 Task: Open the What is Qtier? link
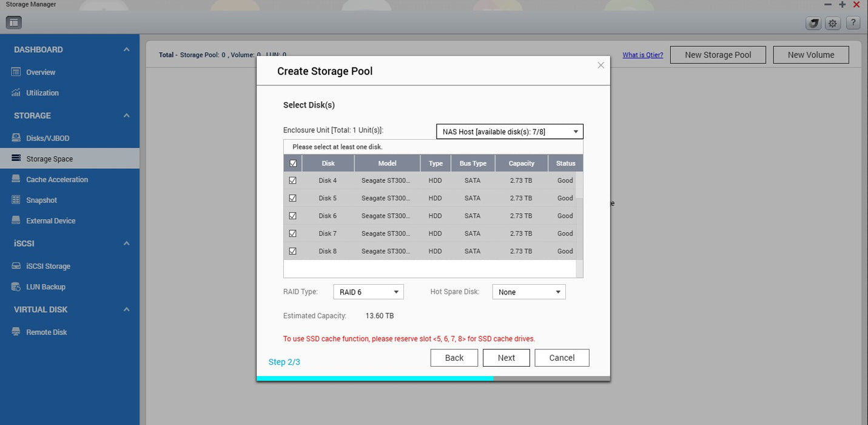(643, 55)
